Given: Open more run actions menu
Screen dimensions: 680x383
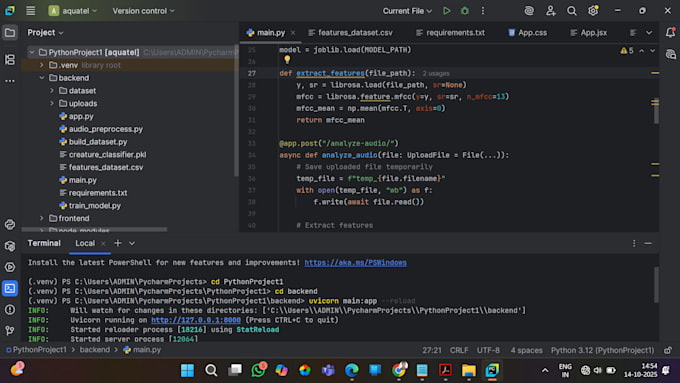Looking at the screenshot, I should [483, 11].
